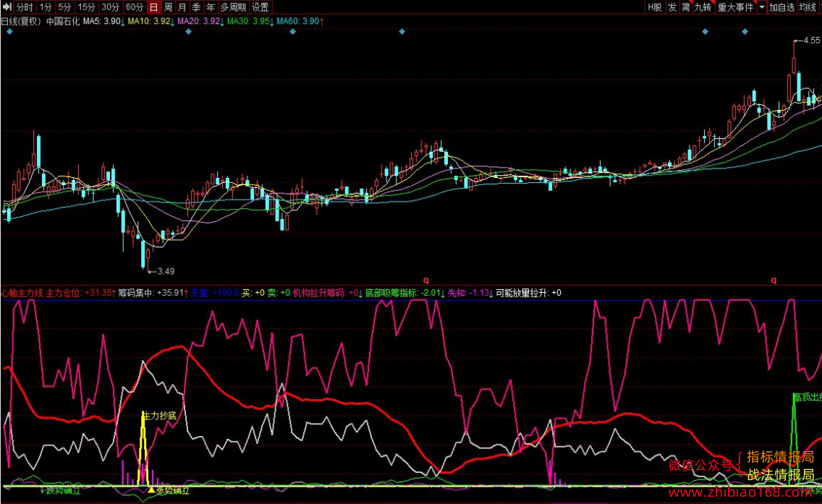Image resolution: width=822 pixels, height=504 pixels.
Task: Click the red q marker at center
Action: 425,281
